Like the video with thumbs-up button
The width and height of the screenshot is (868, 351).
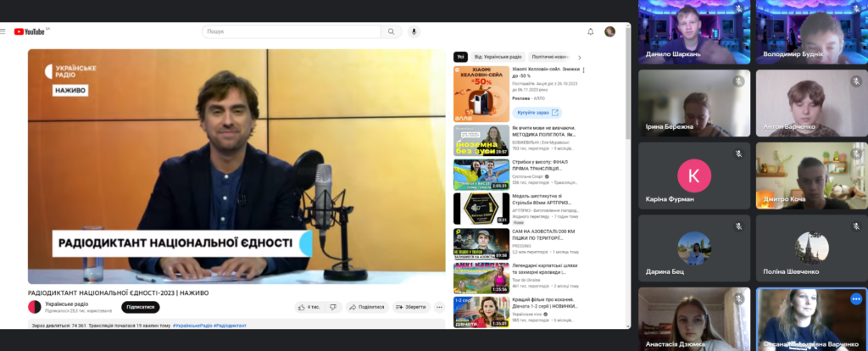tap(309, 307)
